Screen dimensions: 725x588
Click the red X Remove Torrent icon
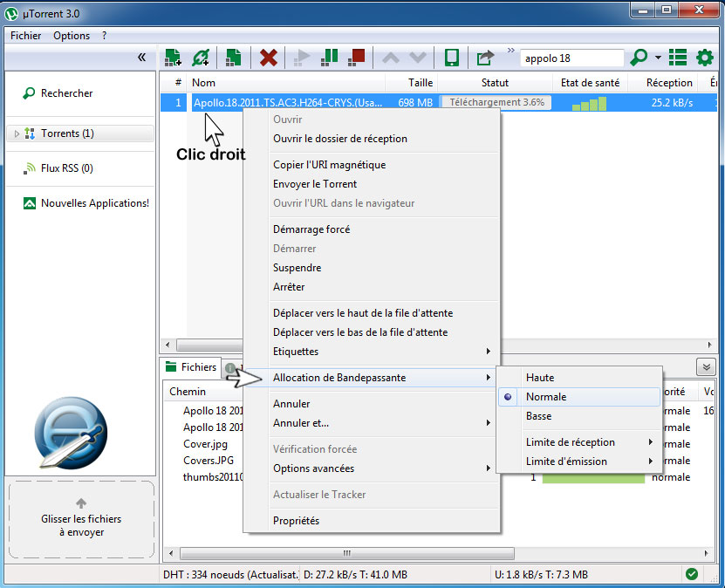click(268, 58)
